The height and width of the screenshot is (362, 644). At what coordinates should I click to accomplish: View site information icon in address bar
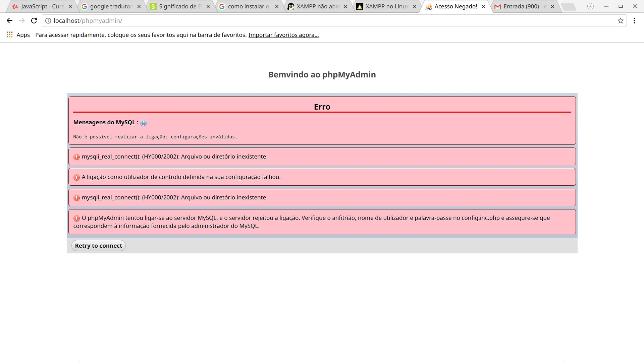point(48,21)
